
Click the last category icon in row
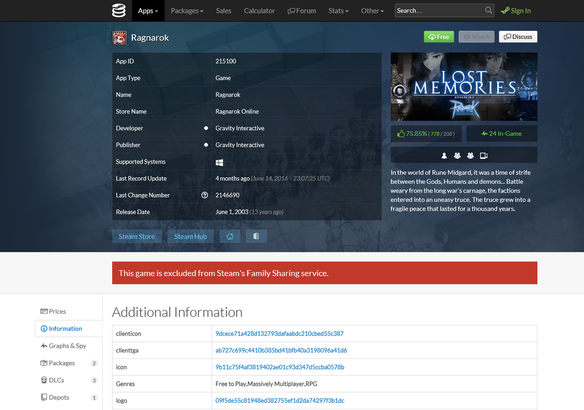point(483,156)
